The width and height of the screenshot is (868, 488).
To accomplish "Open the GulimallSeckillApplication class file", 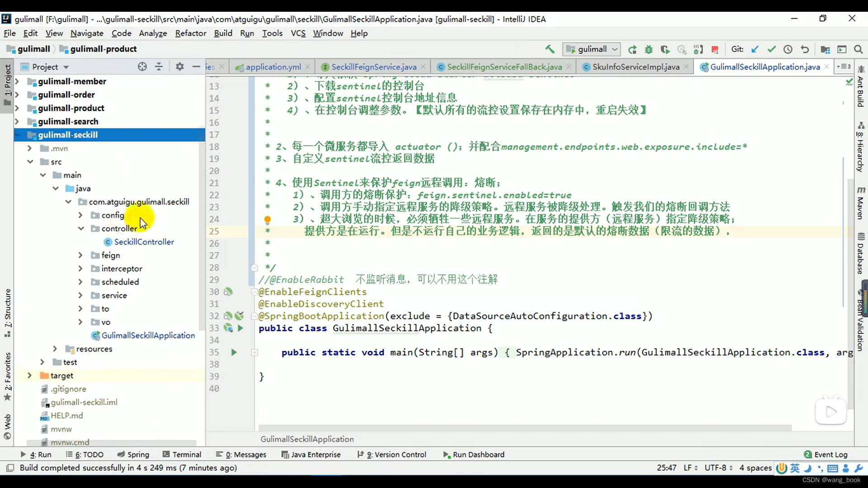I will [148, 335].
